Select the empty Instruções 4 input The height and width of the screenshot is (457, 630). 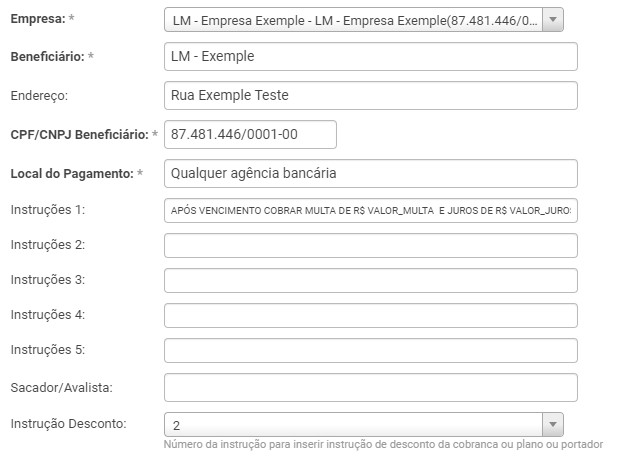coord(370,316)
